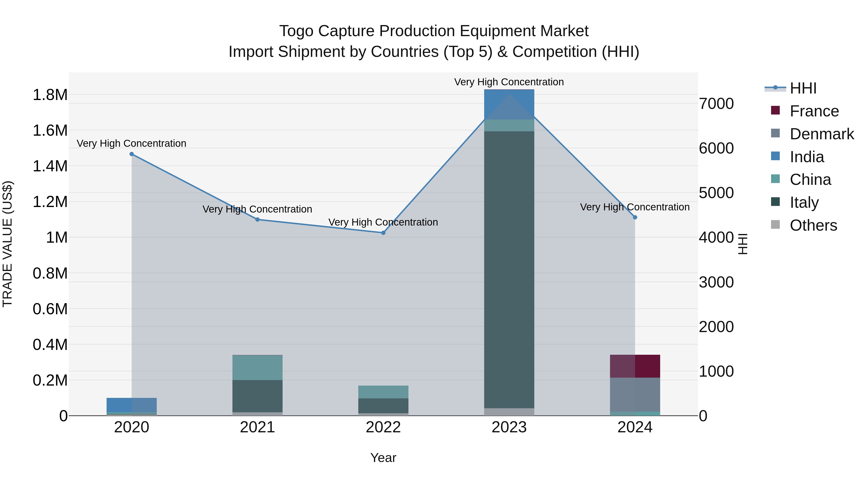Viewport: 868px width, 488px height.
Task: Toggle the Italy legend entry
Action: click(795, 202)
